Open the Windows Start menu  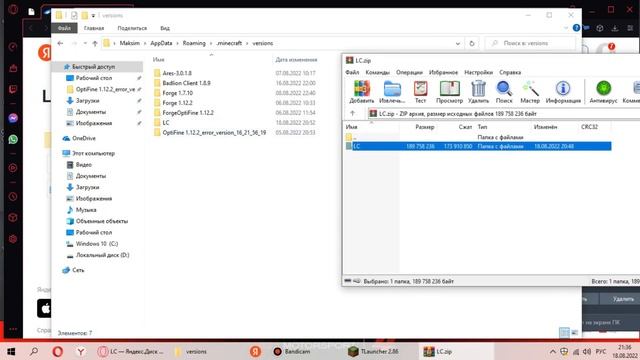pyautogui.click(x=11, y=351)
